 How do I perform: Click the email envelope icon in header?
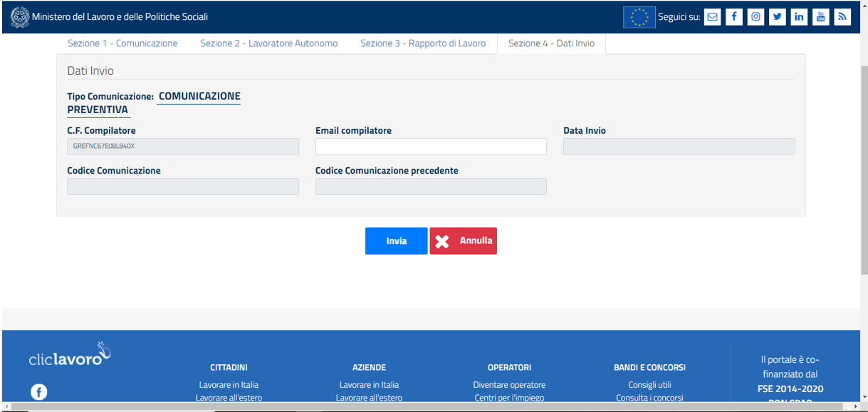click(712, 17)
